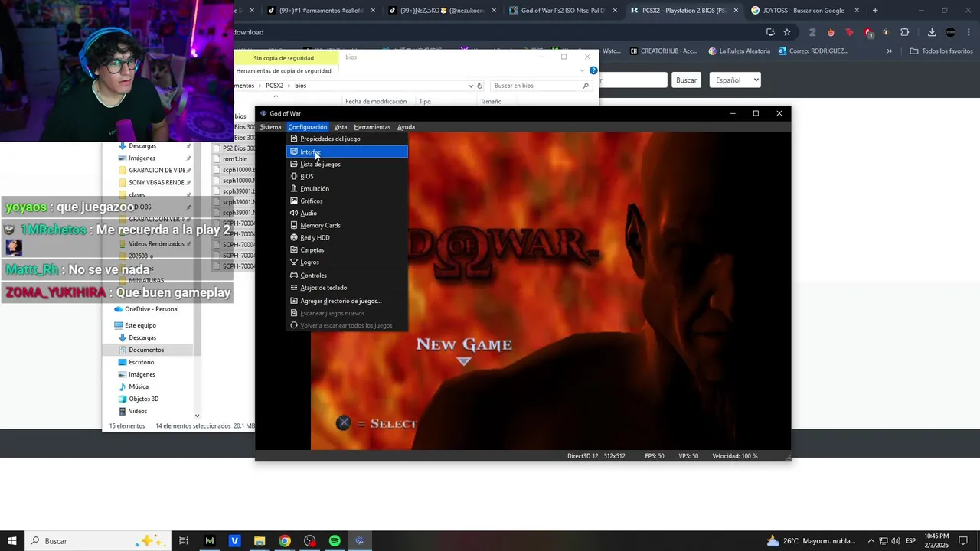Select rom1.bin file in Explorer
This screenshot has width=980, height=551.
tap(235, 159)
